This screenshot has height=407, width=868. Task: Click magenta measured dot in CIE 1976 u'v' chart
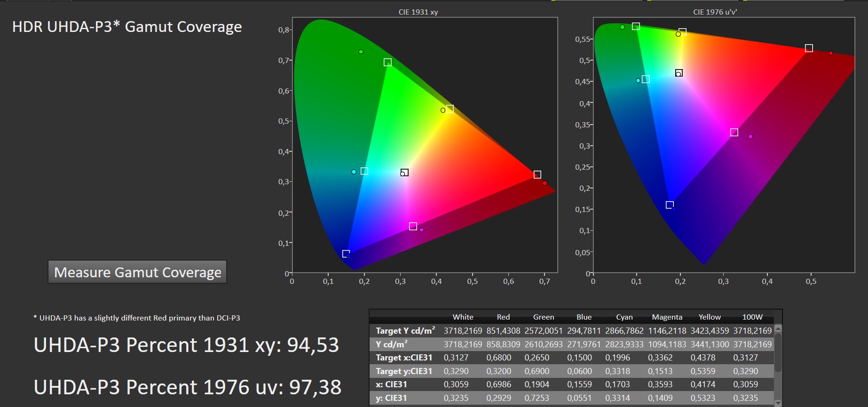[750, 137]
